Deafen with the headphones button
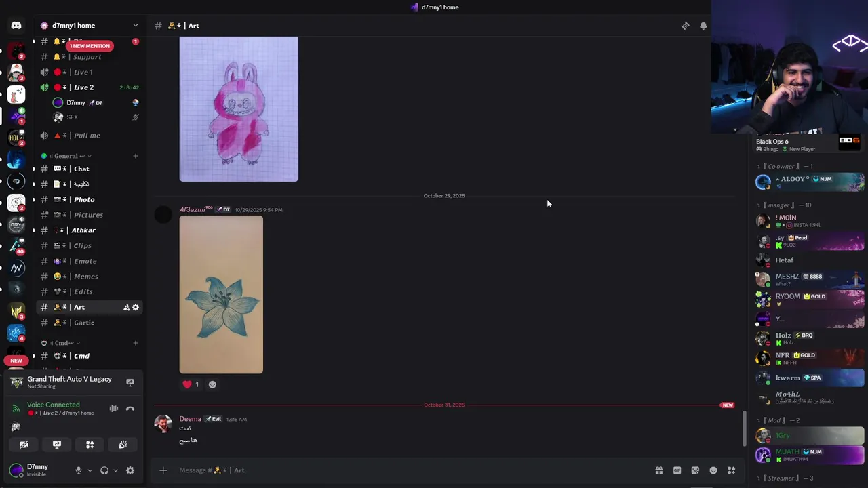This screenshot has width=868, height=488. coord(104,470)
